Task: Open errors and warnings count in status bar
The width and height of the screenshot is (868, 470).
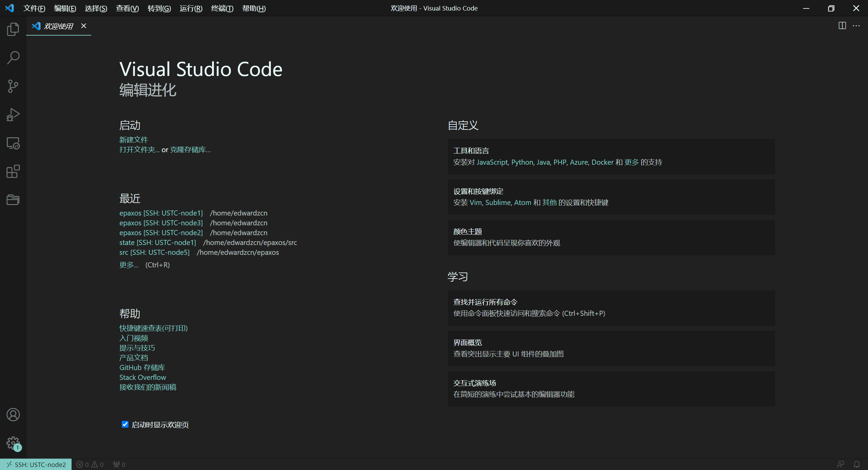Action: coord(90,464)
